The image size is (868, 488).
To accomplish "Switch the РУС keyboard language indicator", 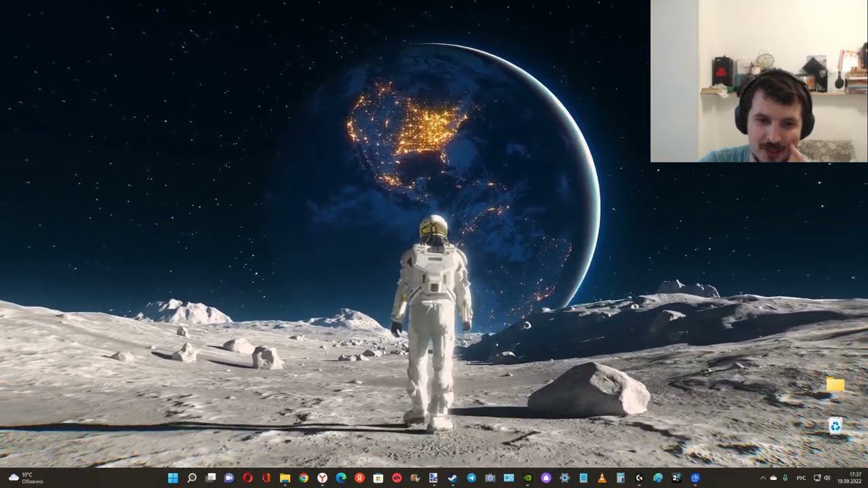I will tap(801, 478).
